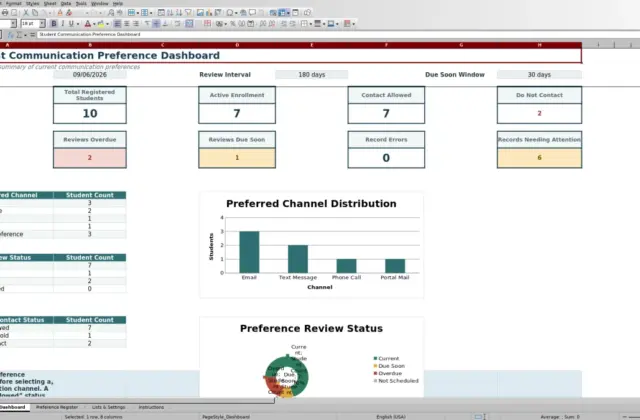Toggle the AutoFilter funnel
Screen dimensions: 640x420
(x=188, y=13)
